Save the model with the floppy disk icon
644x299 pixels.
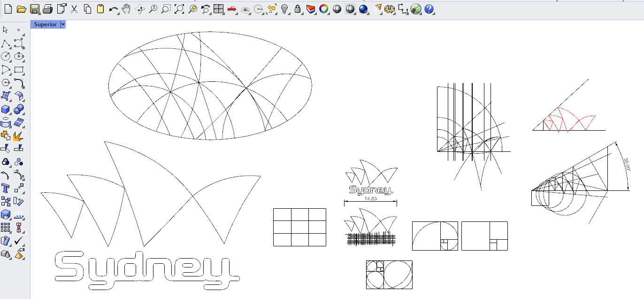(34, 9)
